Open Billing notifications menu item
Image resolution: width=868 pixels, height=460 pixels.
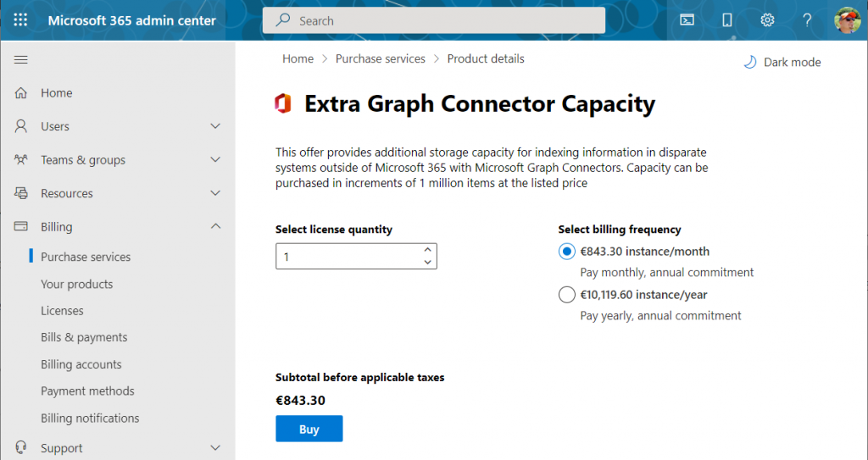[90, 418]
